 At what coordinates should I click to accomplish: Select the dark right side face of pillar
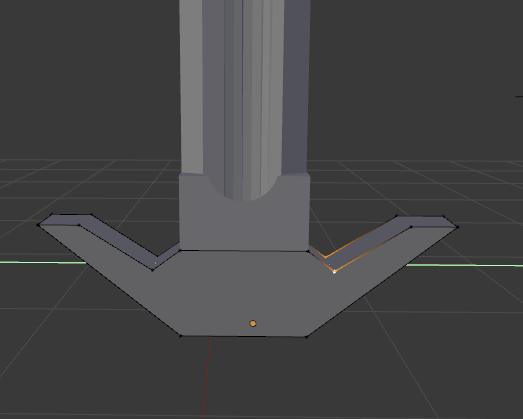click(x=297, y=87)
